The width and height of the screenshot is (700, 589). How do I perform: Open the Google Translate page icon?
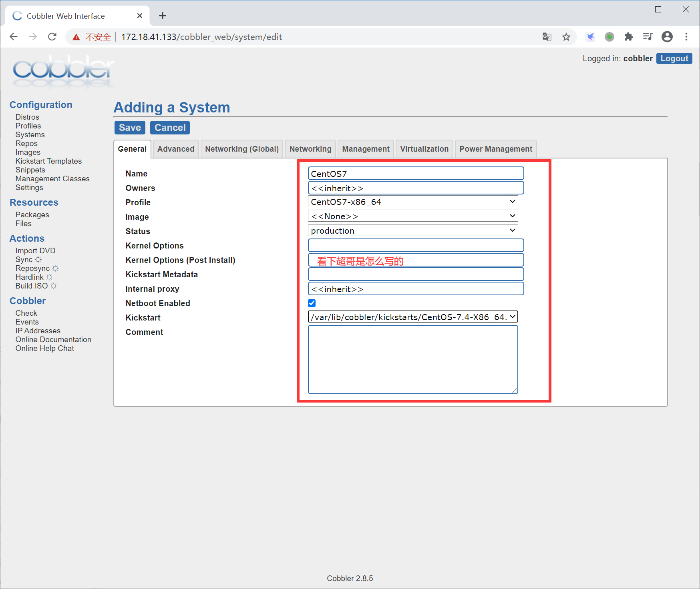pos(547,37)
